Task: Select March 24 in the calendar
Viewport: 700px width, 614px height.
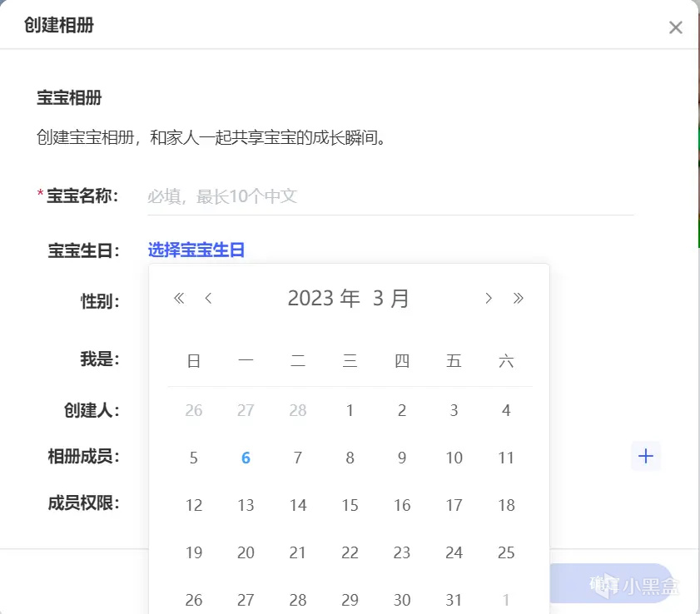Action: (454, 553)
